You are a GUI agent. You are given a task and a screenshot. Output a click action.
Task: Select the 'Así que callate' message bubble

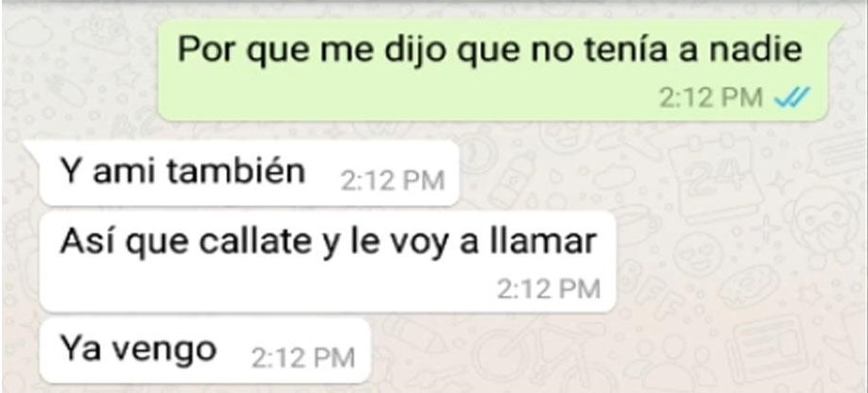click(328, 261)
